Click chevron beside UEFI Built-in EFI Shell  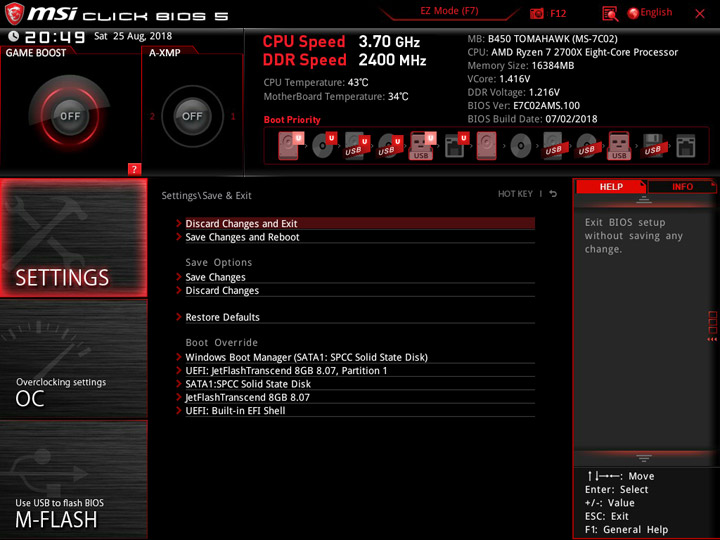click(179, 410)
